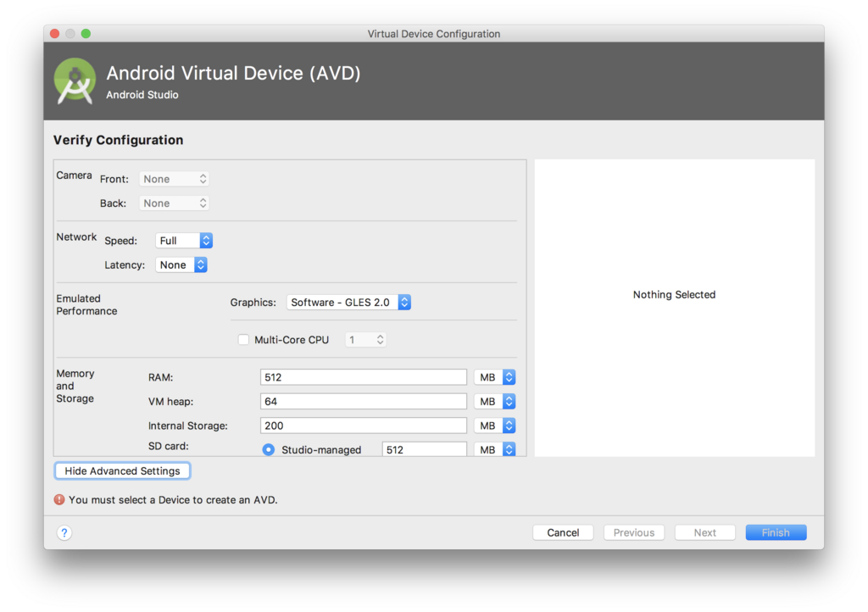The height and width of the screenshot is (612, 868).
Task: Enable the Multi-Core CPU checkbox
Action: click(x=243, y=340)
